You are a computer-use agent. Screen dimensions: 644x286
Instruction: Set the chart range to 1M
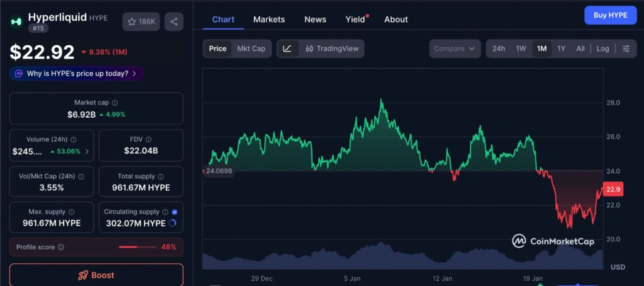[541, 49]
